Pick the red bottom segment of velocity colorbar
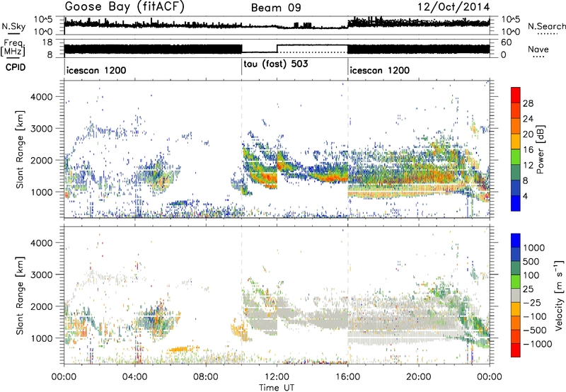566x392 pixels. click(516, 350)
